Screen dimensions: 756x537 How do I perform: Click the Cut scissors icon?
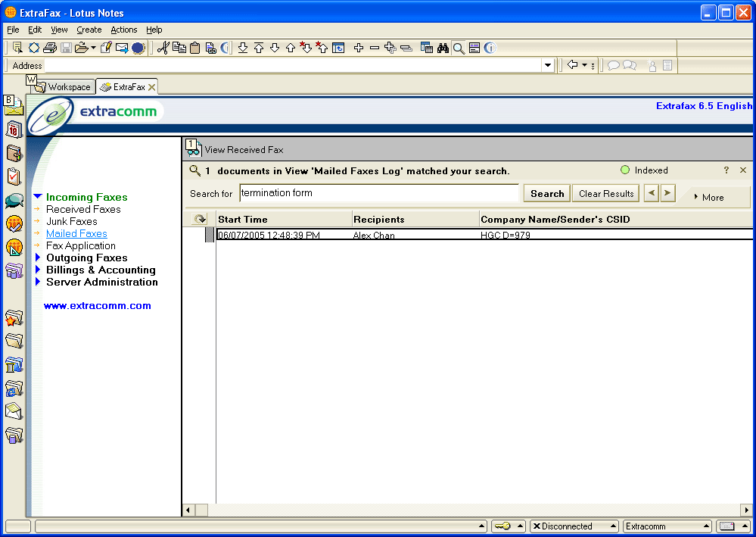click(x=163, y=47)
